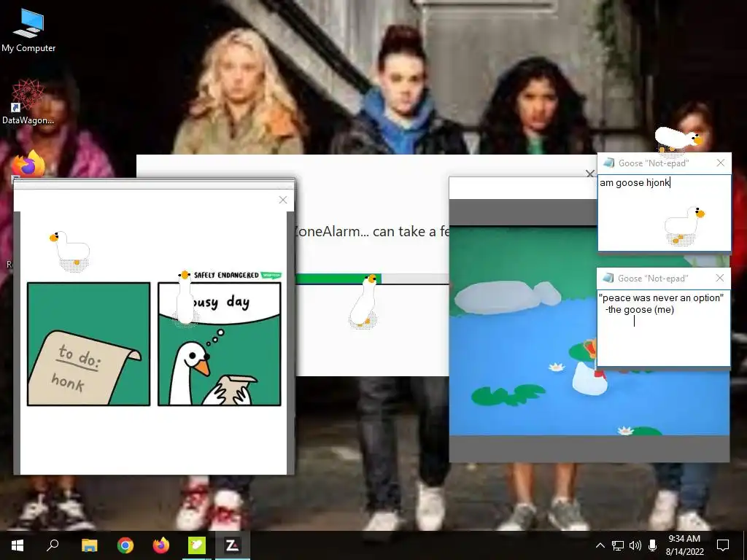Click the goose inside upper Not-epad window
747x560 pixels.
click(684, 226)
